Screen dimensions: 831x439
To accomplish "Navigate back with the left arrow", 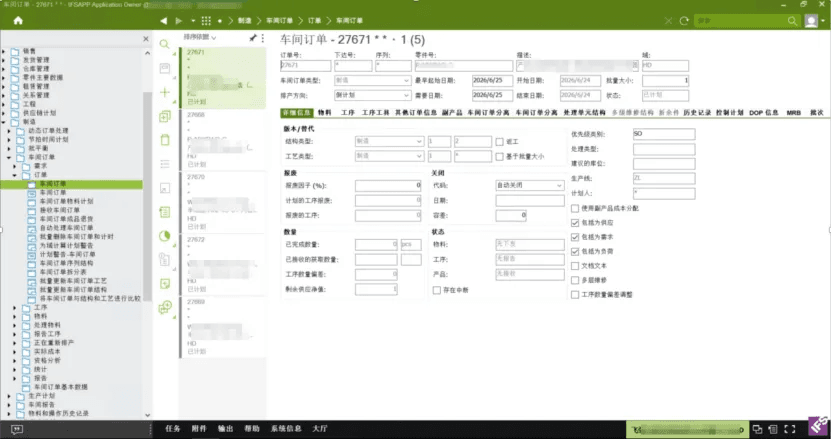I will click(x=164, y=21).
